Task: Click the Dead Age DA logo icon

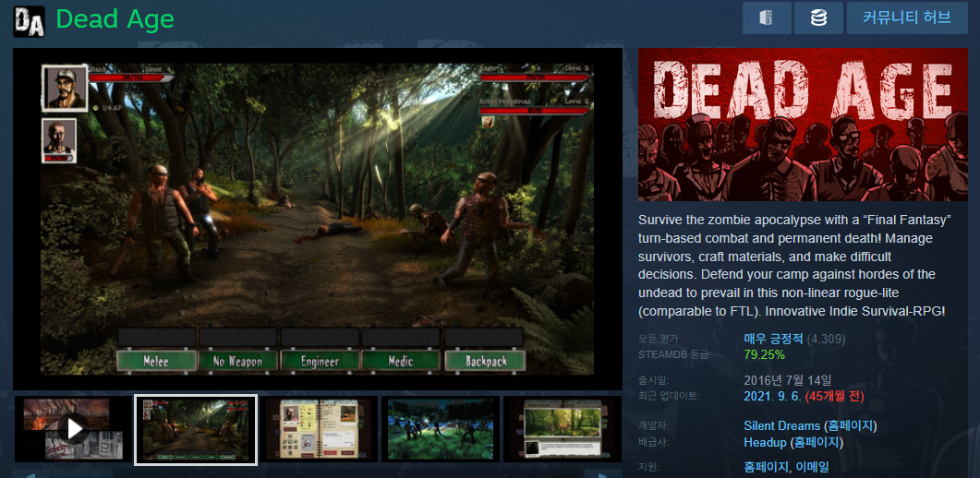Action: click(29, 21)
